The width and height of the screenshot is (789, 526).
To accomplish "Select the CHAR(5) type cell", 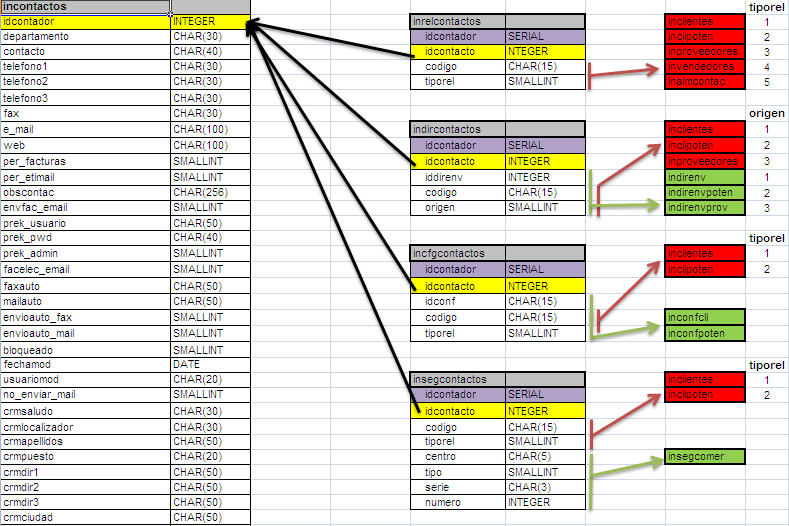I will pos(545,457).
